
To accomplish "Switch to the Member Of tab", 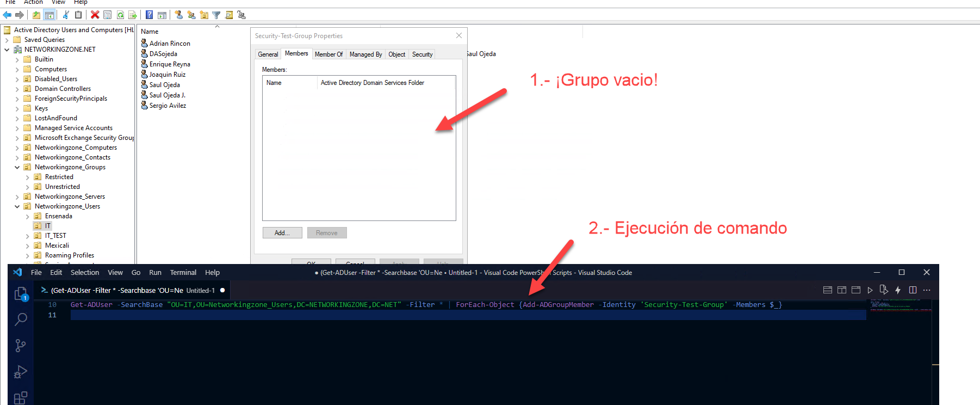I will 328,54.
